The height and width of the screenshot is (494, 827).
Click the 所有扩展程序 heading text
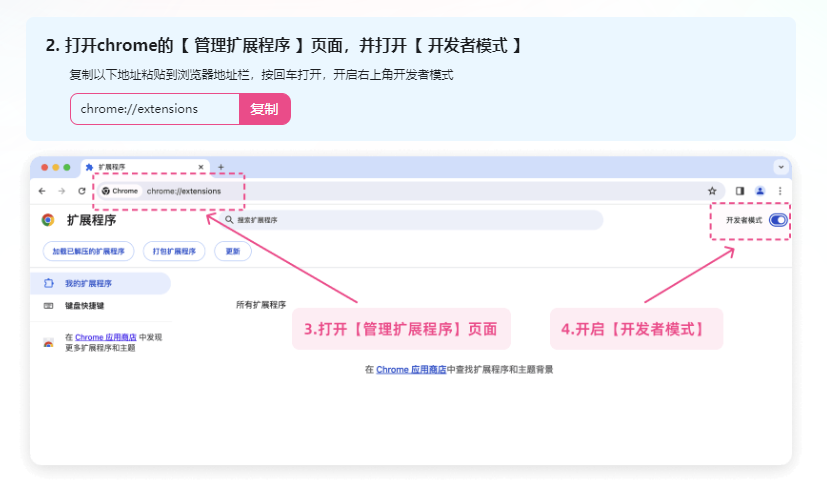pyautogui.click(x=261, y=305)
